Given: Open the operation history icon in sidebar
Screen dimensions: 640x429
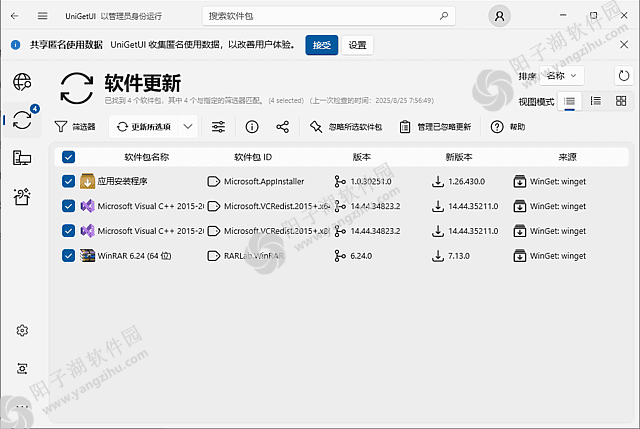Looking at the screenshot, I should tap(22, 369).
